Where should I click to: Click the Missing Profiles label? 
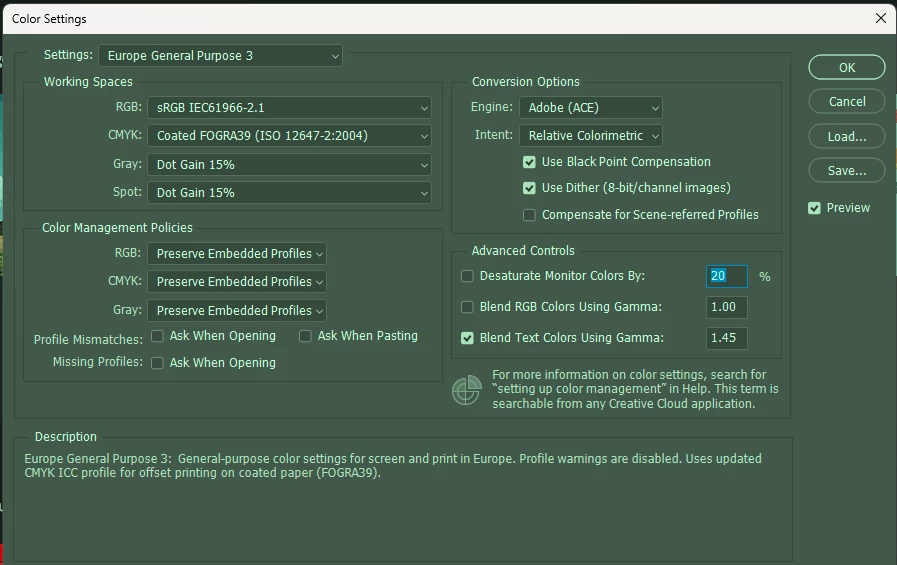98,362
